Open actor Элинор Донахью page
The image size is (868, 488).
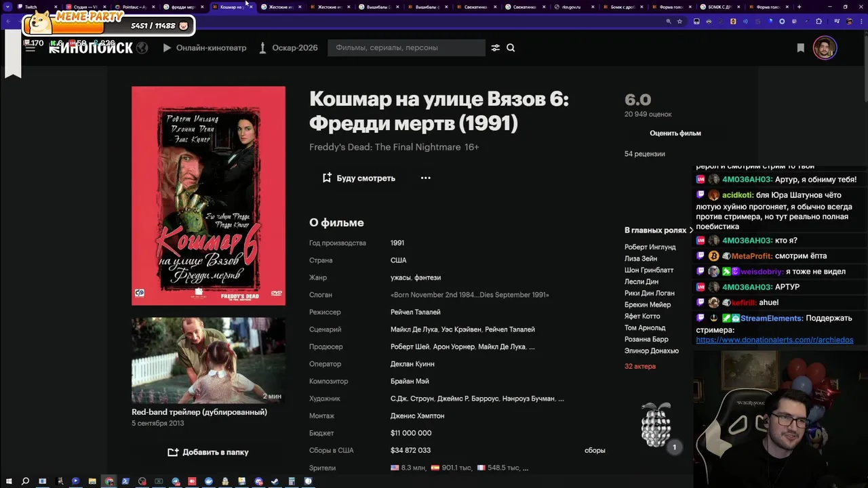tap(652, 351)
